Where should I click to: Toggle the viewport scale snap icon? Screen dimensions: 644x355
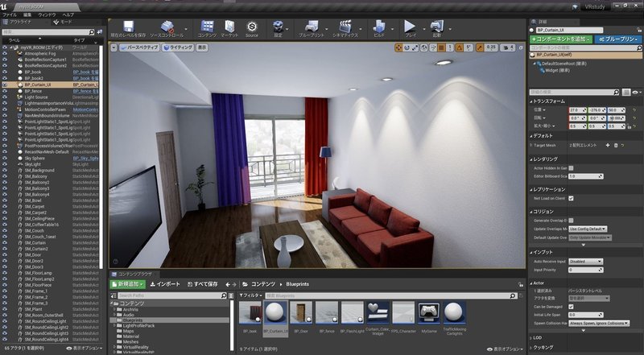(480, 47)
